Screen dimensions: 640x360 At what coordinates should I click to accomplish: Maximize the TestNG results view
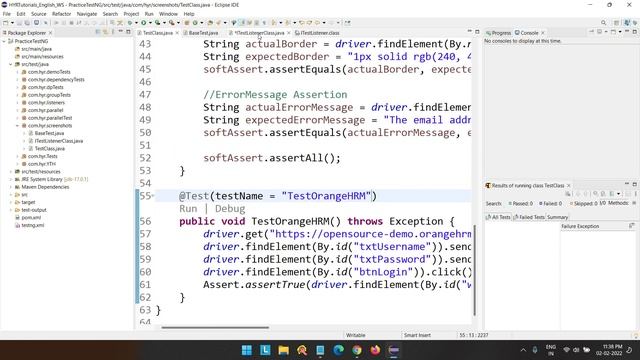click(x=634, y=184)
